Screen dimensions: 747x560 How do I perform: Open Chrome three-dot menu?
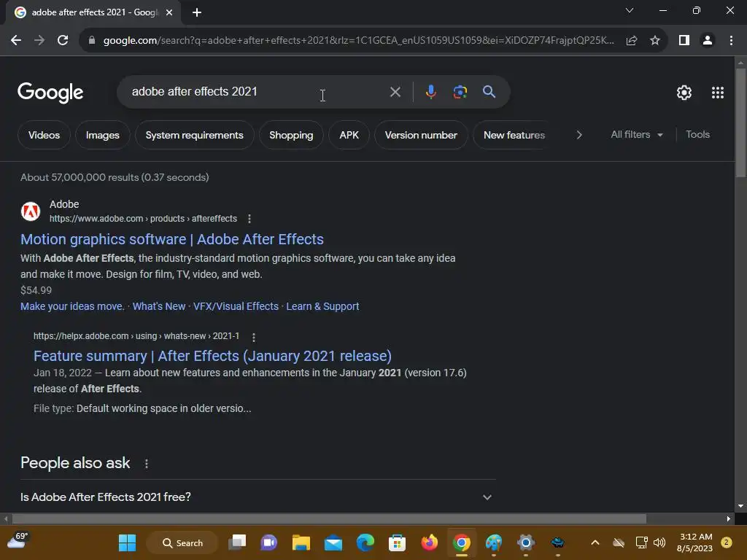pyautogui.click(x=731, y=41)
